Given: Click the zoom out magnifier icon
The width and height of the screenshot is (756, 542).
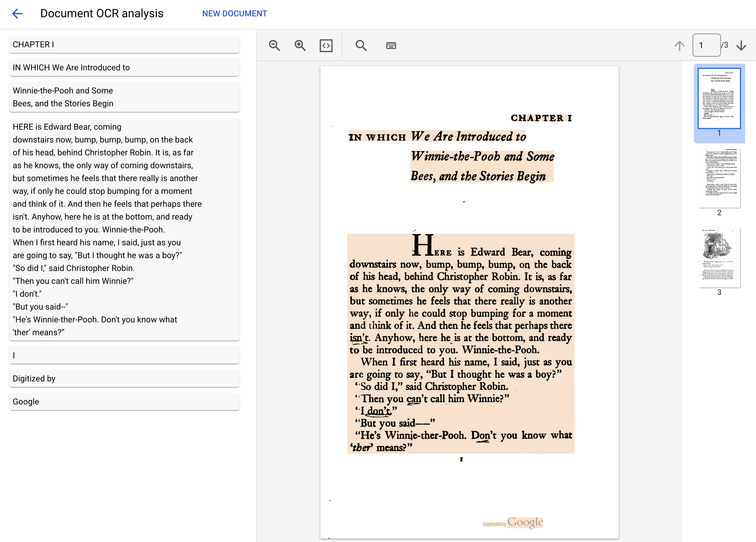Looking at the screenshot, I should 274,45.
